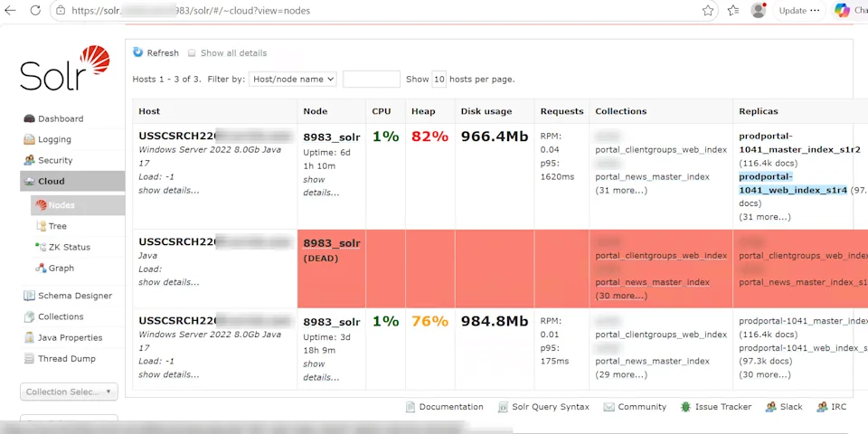Image resolution: width=868 pixels, height=434 pixels.
Task: Click the padlock site info icon
Action: point(61,11)
